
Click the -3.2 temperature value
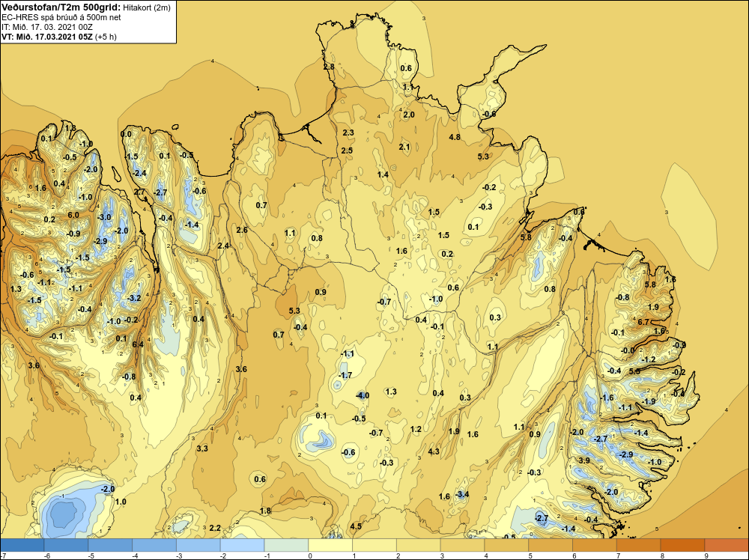click(x=134, y=298)
